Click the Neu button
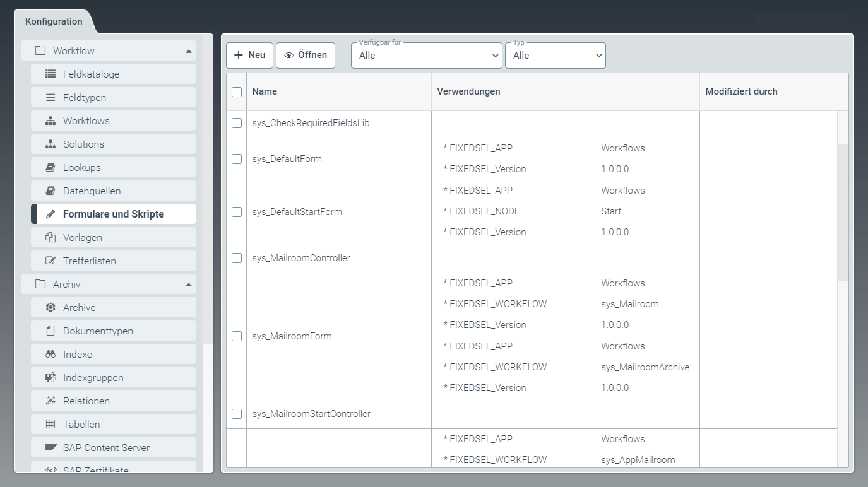The image size is (868, 487). click(249, 56)
